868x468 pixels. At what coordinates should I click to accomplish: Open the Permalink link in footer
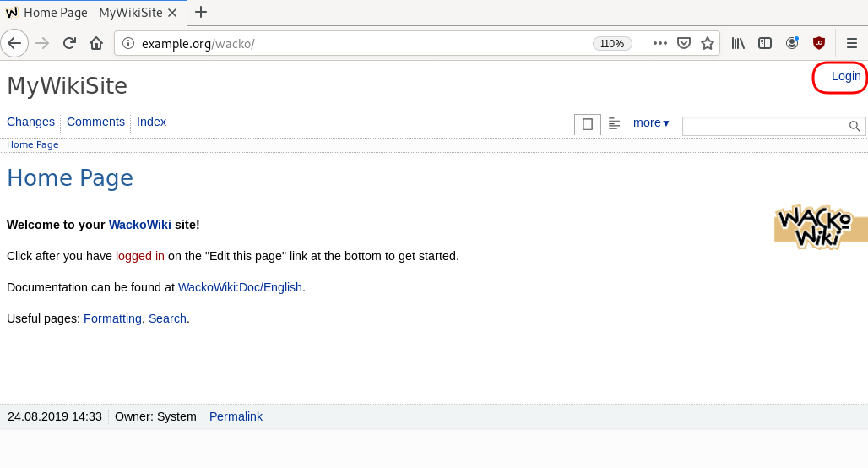[236, 416]
